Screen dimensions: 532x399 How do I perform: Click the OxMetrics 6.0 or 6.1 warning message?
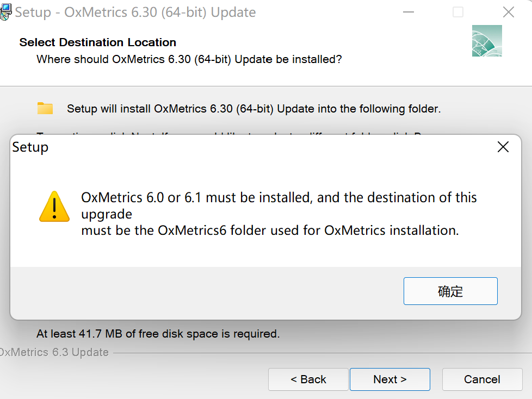[279, 214]
